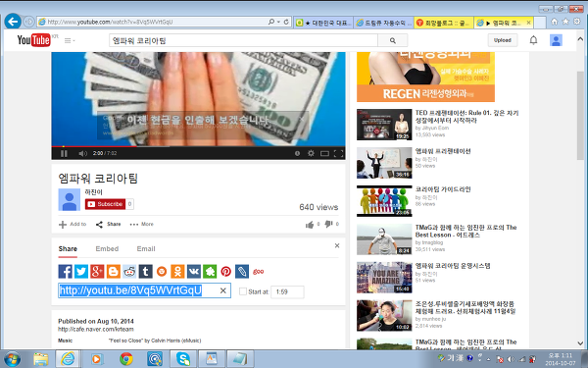Share the video on LiveJournal pencil icon

coord(242,271)
